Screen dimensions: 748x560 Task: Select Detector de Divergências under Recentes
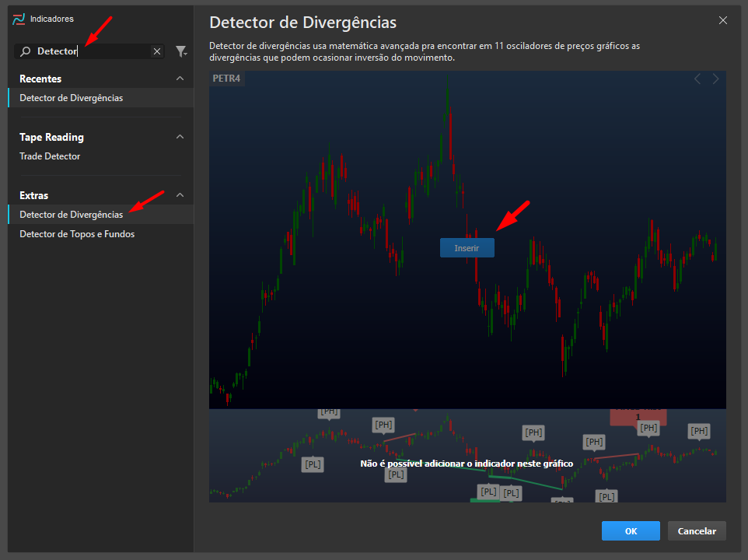pyautogui.click(x=101, y=98)
